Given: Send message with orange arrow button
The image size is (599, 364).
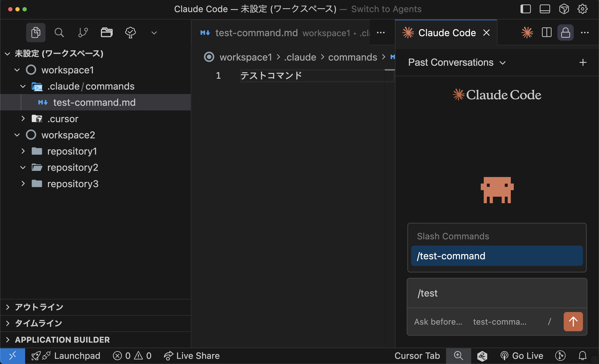Looking at the screenshot, I should [573, 321].
